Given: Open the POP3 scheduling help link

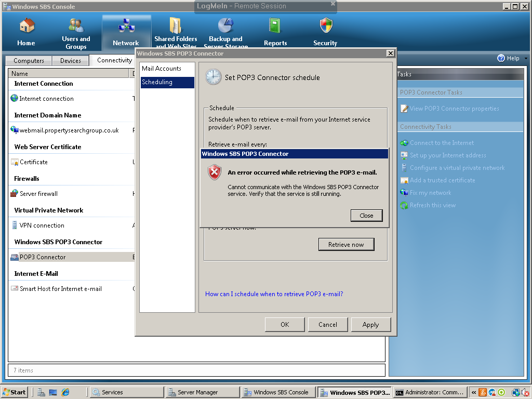Looking at the screenshot, I should 274,294.
